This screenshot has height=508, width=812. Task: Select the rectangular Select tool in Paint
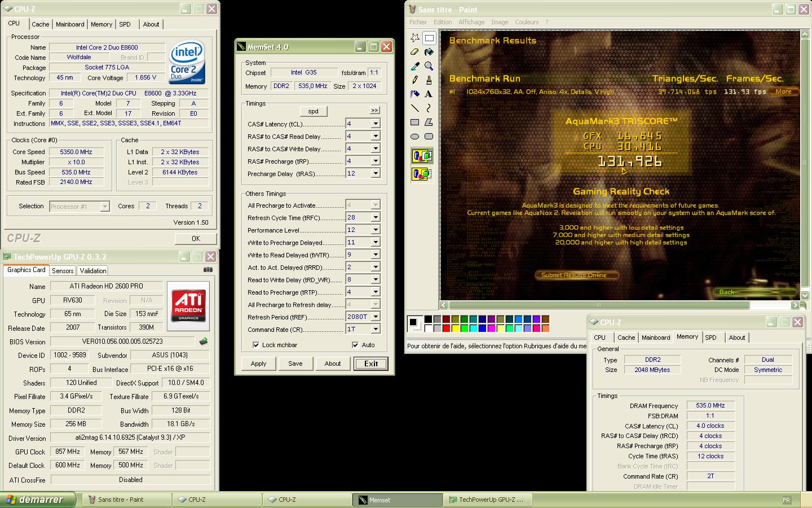(x=429, y=38)
